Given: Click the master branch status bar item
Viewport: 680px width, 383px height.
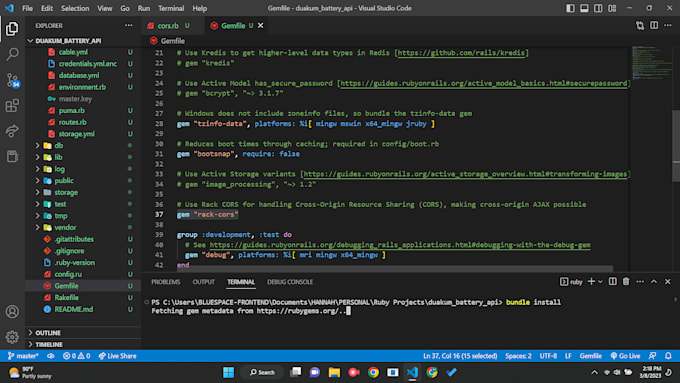Looking at the screenshot, I should pos(23,356).
